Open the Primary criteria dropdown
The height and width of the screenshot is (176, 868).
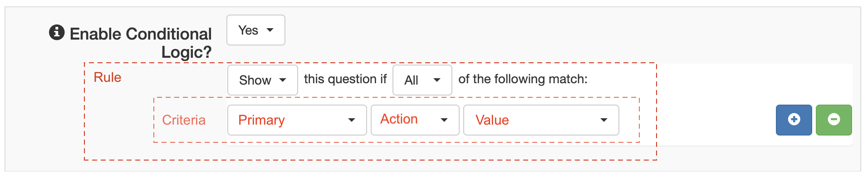click(297, 120)
